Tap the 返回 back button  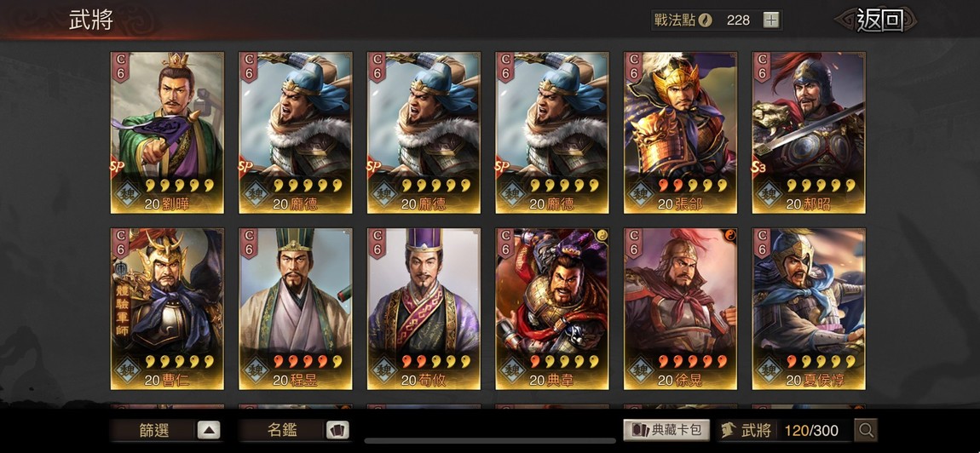tap(879, 20)
